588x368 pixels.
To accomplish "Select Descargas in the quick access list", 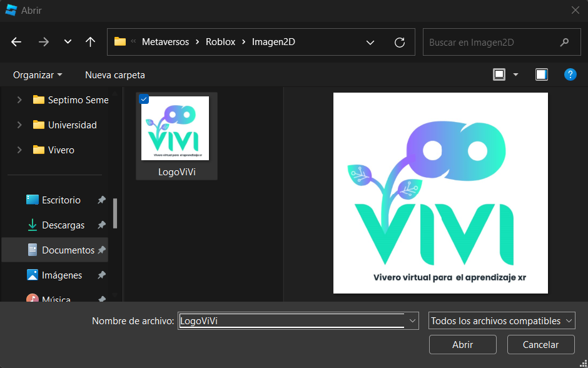I will 63,225.
